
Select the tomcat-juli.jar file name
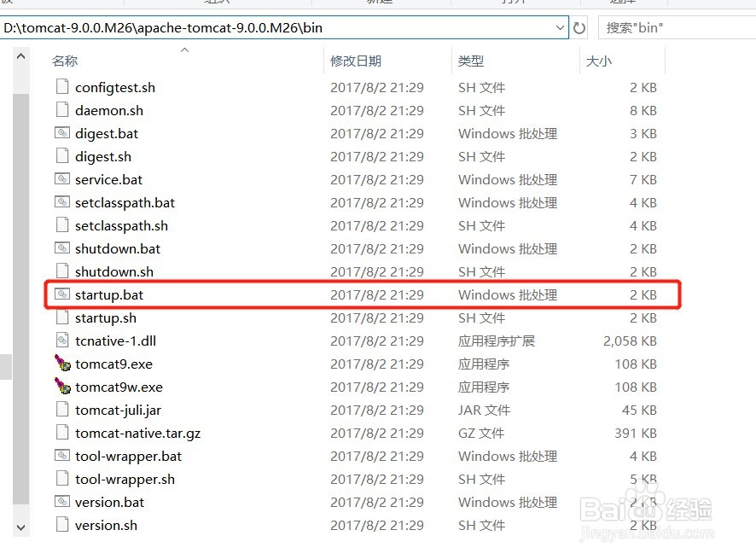tap(118, 411)
